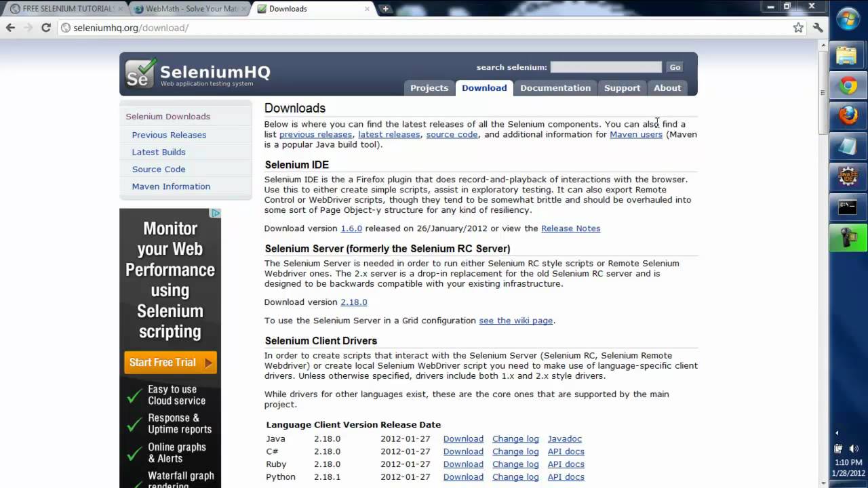Open the Download navigation tab
The height and width of the screenshot is (488, 868).
click(x=484, y=87)
